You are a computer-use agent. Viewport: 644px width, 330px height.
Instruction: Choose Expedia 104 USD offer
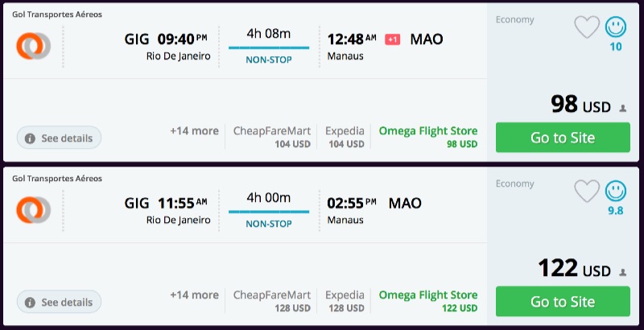click(x=345, y=137)
